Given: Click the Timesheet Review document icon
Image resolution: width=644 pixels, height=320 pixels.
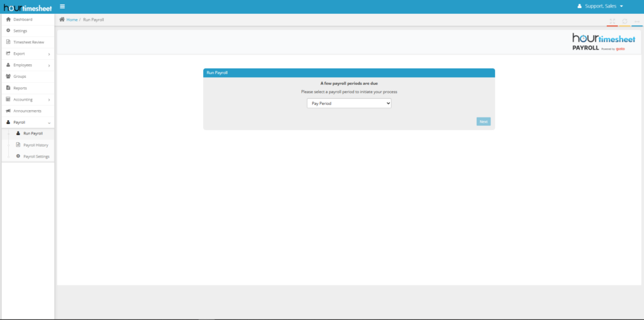Looking at the screenshot, I should tap(8, 42).
